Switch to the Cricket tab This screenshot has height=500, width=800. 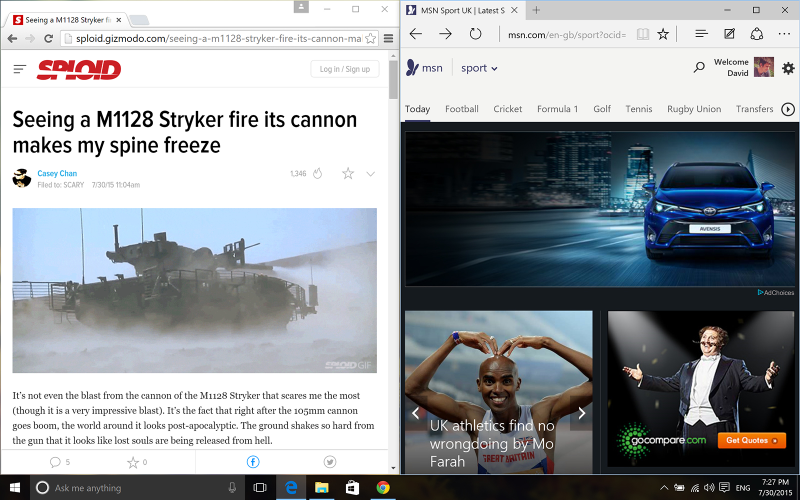(508, 109)
